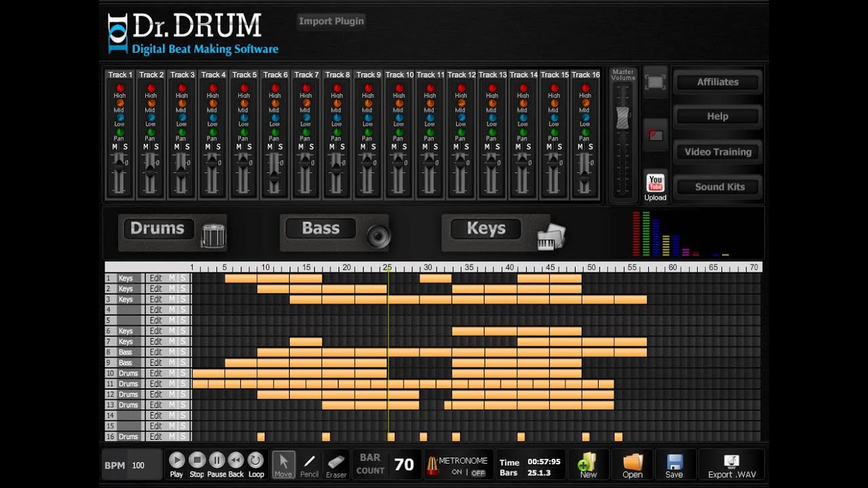
Task: Solo mixer Track 2 with S
Action: (156, 147)
